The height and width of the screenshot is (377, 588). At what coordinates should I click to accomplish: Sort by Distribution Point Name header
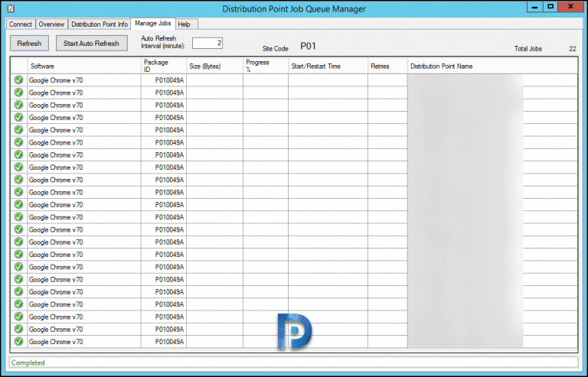click(492, 66)
